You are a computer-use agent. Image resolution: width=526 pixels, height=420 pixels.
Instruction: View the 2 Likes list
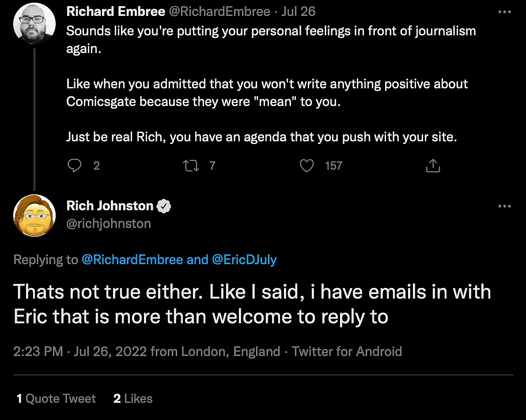133,399
